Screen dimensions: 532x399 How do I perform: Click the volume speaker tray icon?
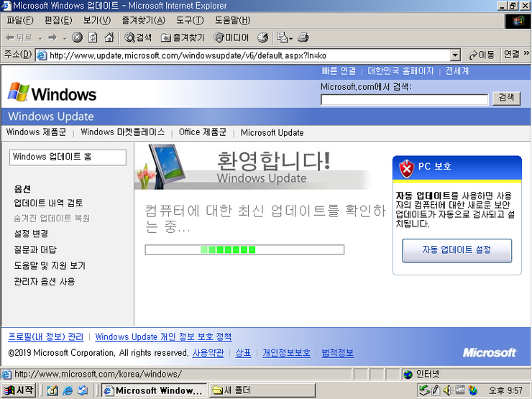(447, 390)
